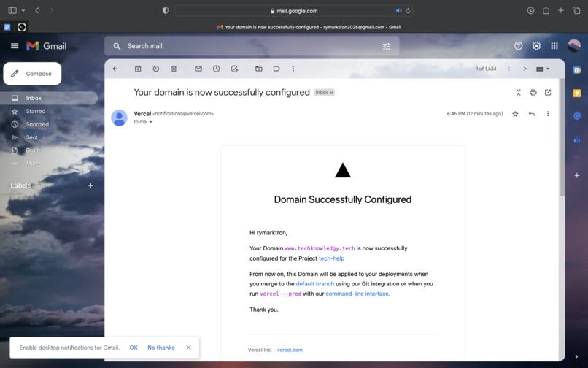Click No thanks on notifications prompt
Viewport: 588px width, 368px height.
(161, 348)
